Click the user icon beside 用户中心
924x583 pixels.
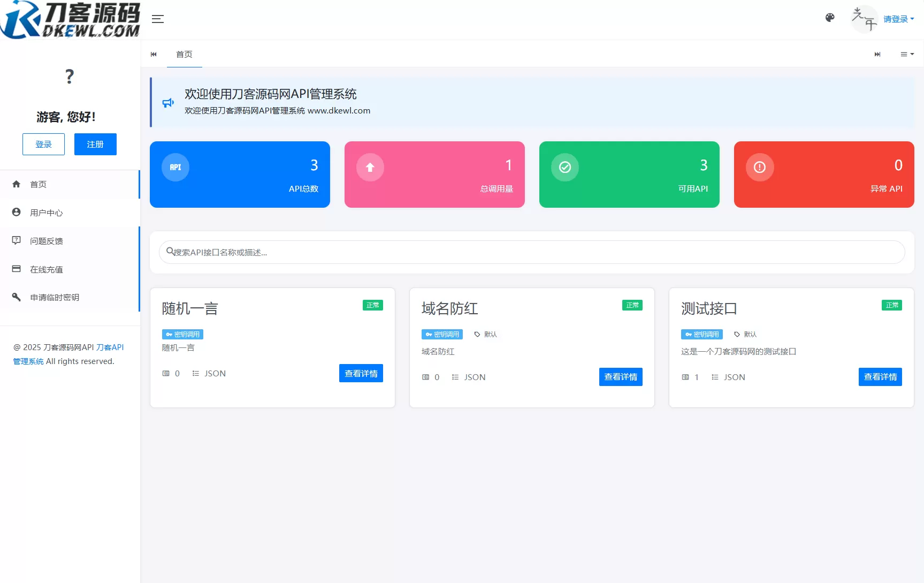(17, 212)
